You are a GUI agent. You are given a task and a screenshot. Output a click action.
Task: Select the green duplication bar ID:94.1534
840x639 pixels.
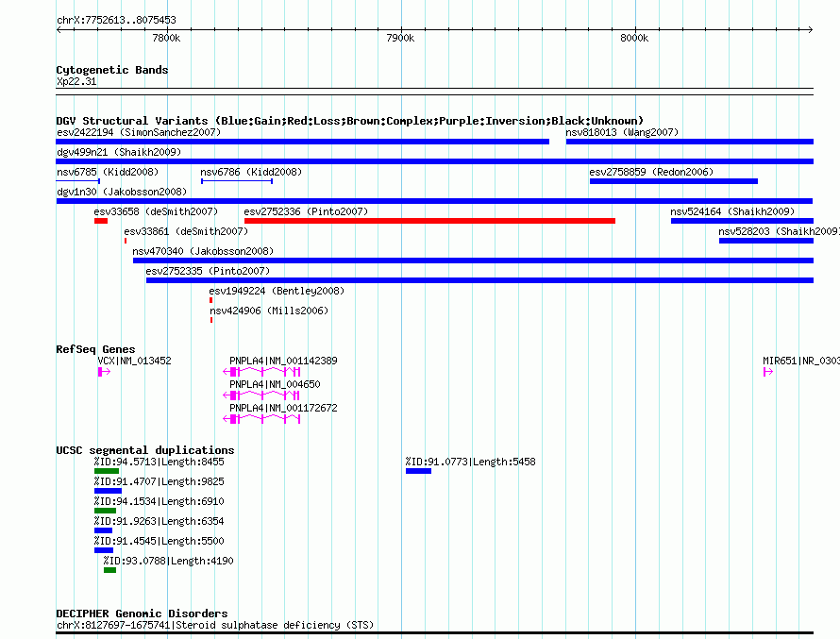pyautogui.click(x=105, y=511)
